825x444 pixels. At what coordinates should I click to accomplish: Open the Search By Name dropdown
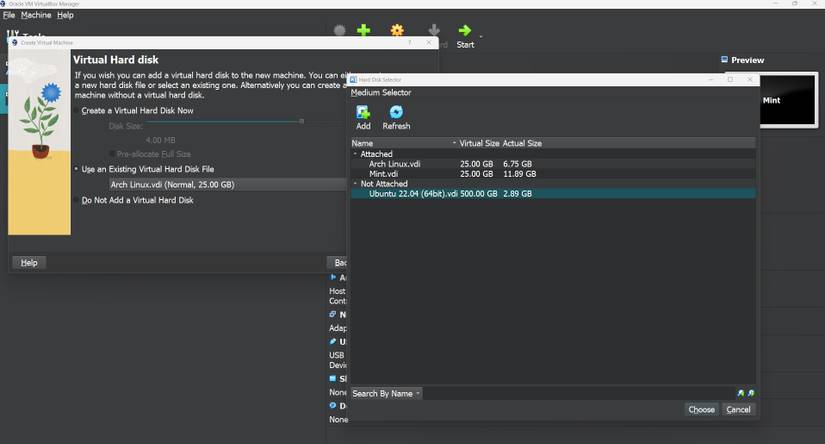click(386, 394)
